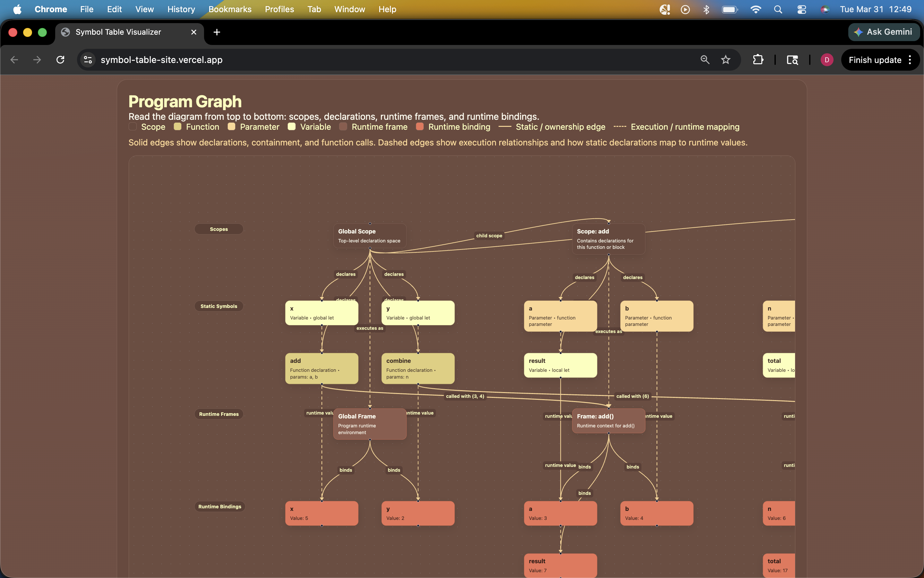
Task: Open Spotlight search in menu bar
Action: (x=778, y=9)
